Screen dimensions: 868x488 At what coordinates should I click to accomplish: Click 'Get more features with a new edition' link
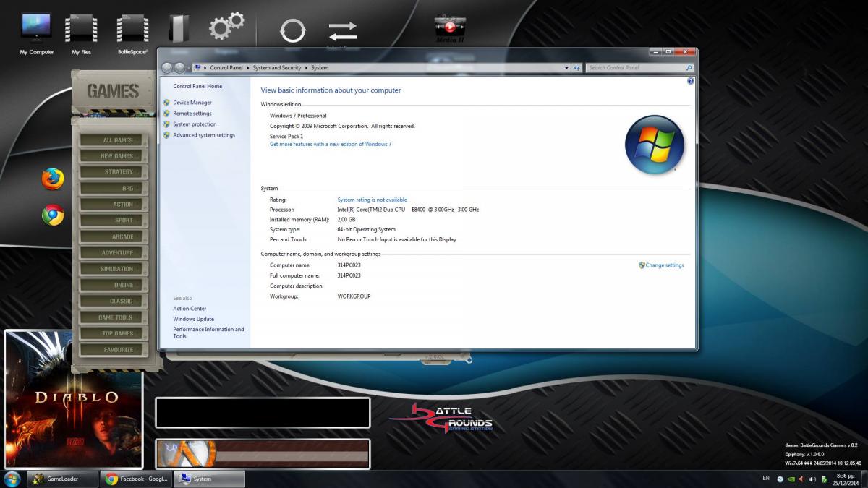(x=331, y=144)
